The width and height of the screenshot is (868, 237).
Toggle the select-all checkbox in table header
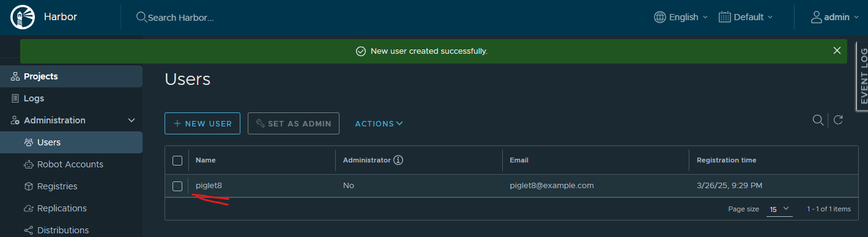[x=177, y=160]
